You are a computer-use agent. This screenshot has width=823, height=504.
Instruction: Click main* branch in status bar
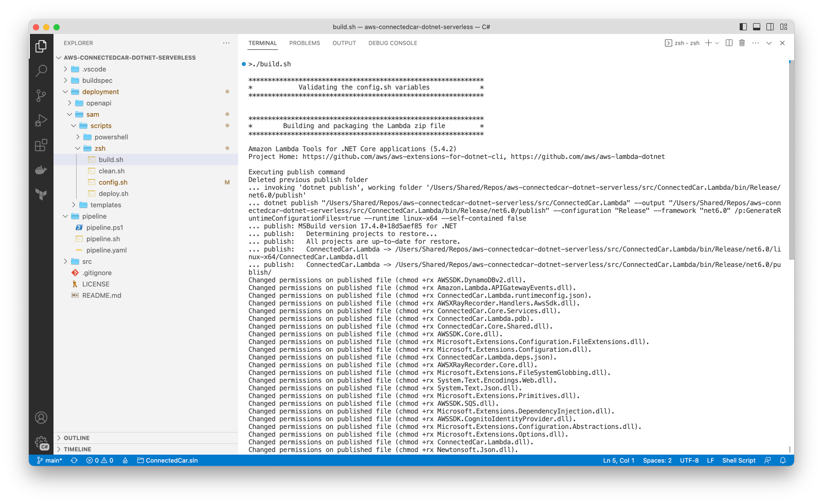click(49, 460)
